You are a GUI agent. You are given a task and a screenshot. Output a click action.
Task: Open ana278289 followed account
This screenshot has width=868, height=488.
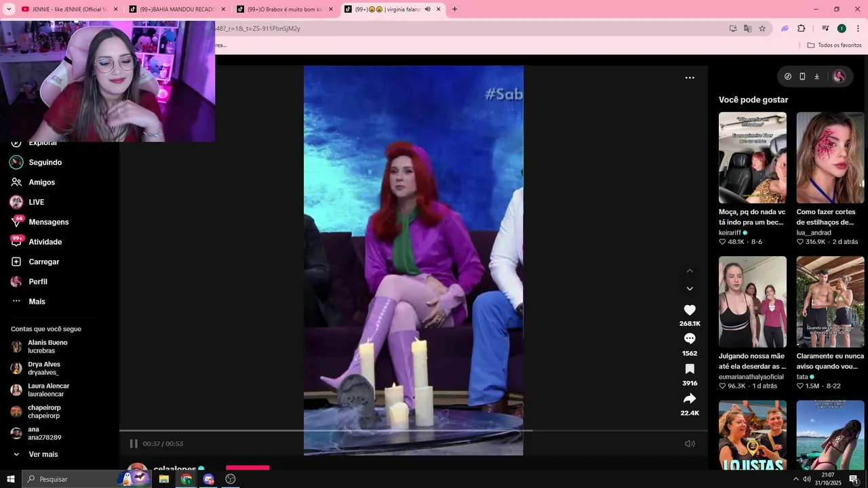44,433
